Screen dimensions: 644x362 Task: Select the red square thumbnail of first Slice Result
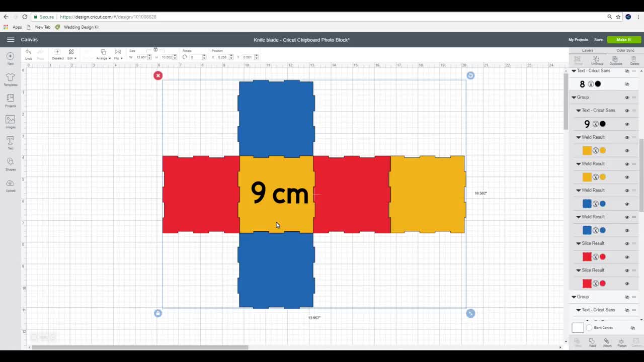click(x=587, y=257)
